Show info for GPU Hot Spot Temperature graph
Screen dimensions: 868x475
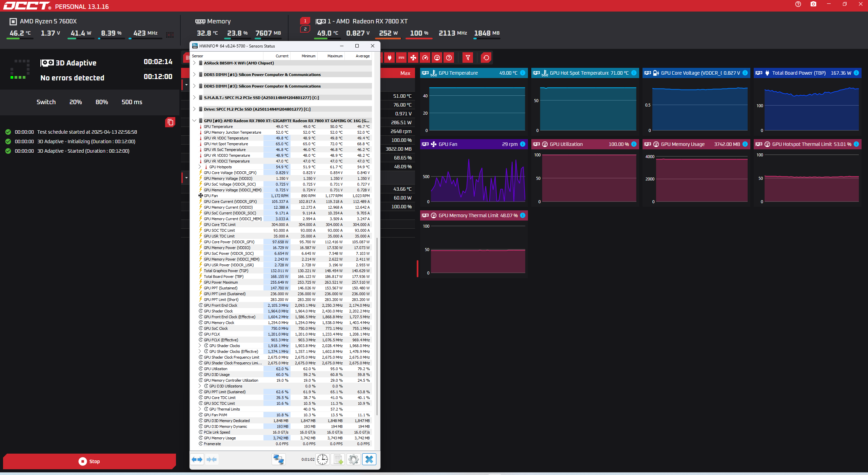click(634, 73)
